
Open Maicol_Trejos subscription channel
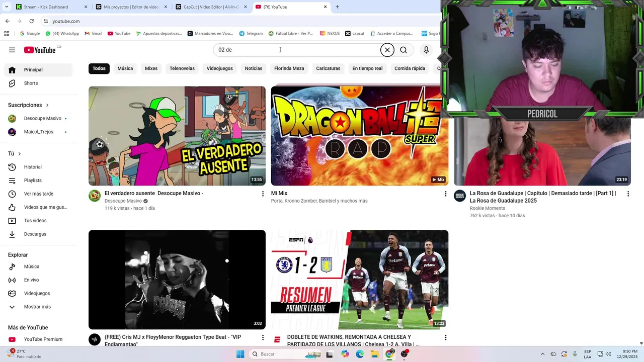pos(38,132)
